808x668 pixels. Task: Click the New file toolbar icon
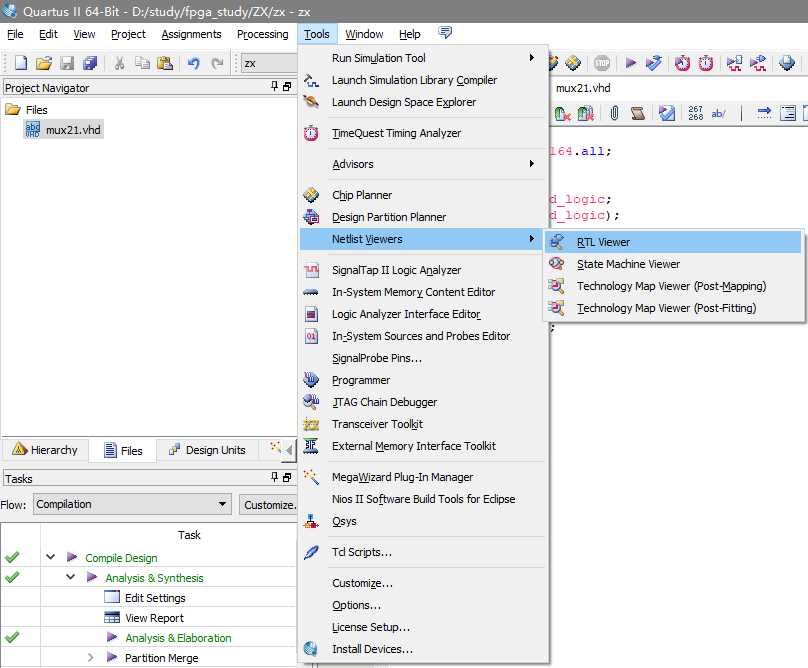[x=21, y=63]
